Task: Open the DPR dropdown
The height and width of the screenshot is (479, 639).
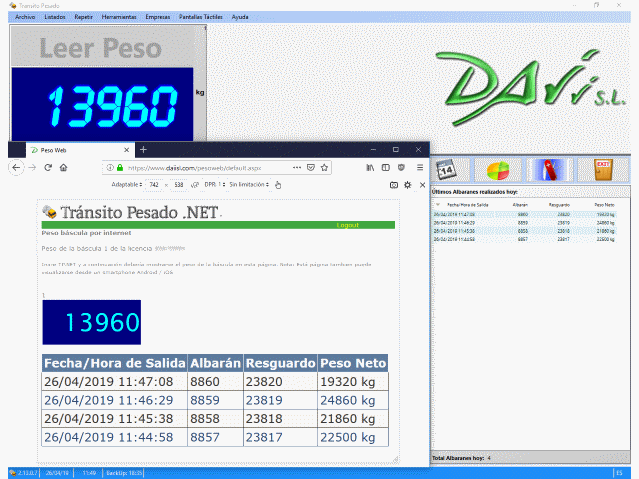Action: coord(214,185)
